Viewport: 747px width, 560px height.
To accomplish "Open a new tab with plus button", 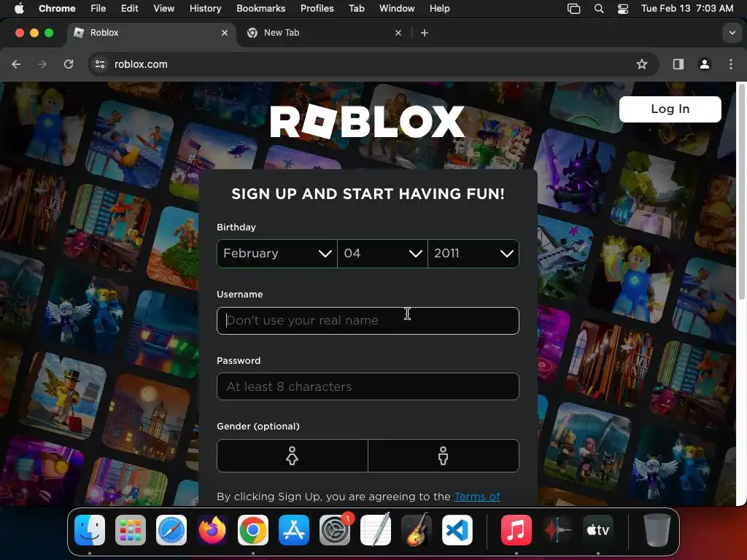I will (x=425, y=33).
